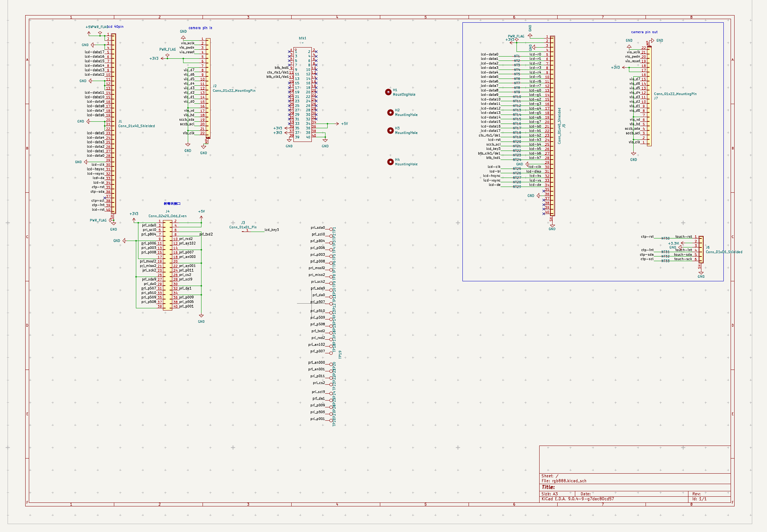767x532 pixels.
Task: Click the File: rgb888.kicad_sch text
Action: pyautogui.click(x=564, y=481)
